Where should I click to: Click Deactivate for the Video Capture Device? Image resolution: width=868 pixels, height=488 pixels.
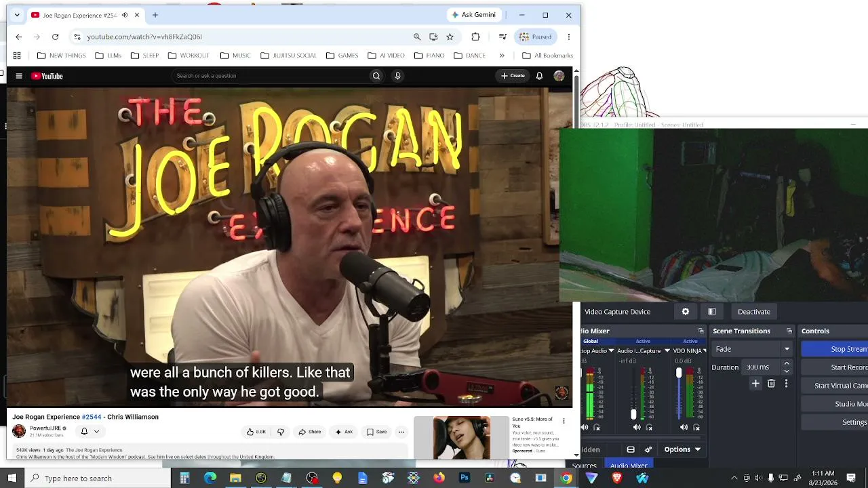(x=754, y=312)
